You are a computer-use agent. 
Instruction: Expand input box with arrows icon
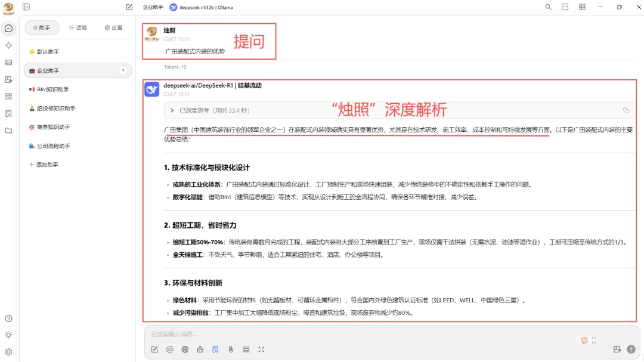click(261, 349)
